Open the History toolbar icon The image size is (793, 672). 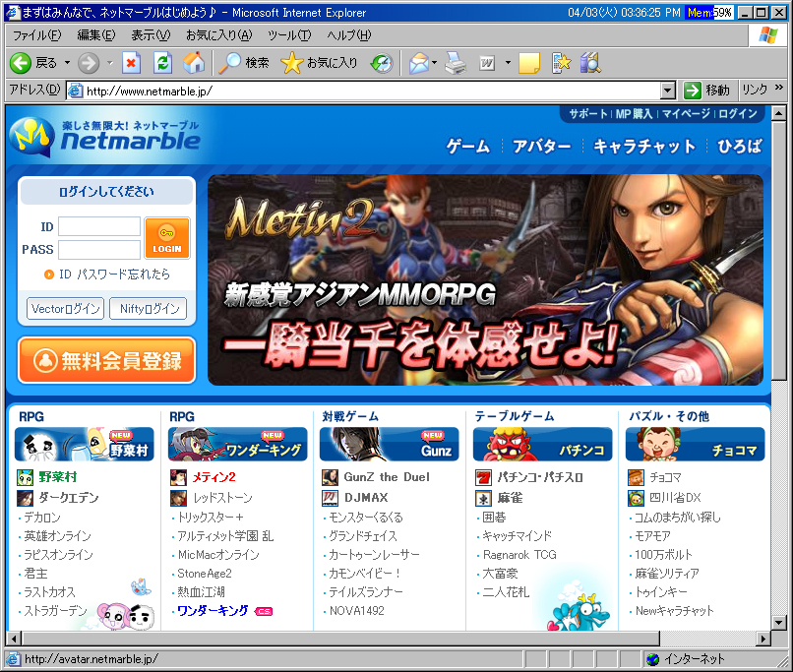pyautogui.click(x=381, y=63)
